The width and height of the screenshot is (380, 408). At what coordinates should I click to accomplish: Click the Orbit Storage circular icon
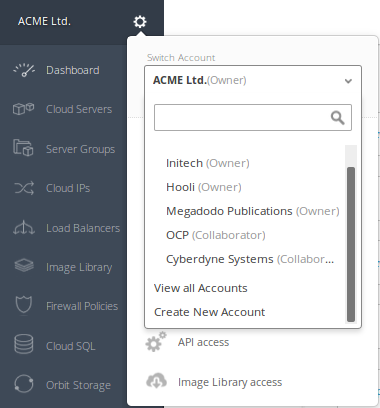coord(24,383)
